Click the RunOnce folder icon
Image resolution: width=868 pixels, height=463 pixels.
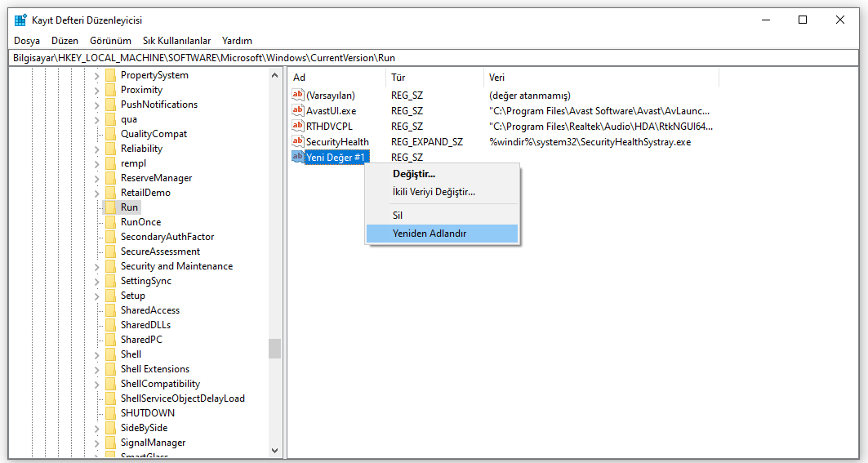pos(110,222)
